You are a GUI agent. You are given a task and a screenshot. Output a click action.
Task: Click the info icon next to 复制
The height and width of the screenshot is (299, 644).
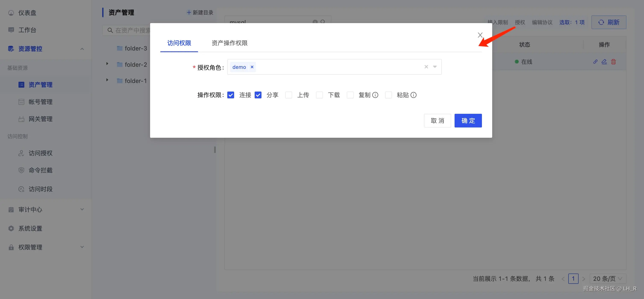tap(375, 95)
